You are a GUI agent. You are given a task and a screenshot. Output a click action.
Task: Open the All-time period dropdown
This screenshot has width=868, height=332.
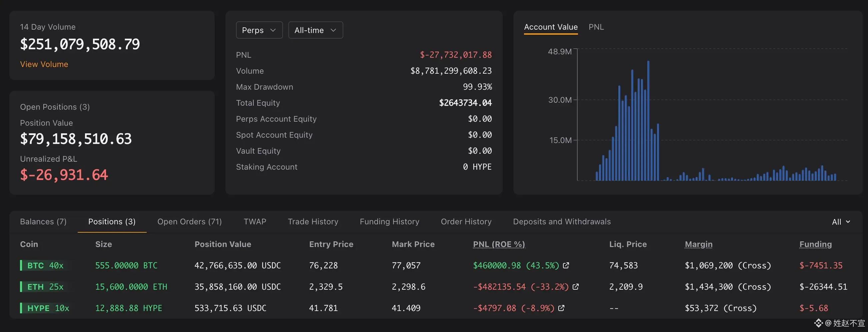click(x=315, y=30)
